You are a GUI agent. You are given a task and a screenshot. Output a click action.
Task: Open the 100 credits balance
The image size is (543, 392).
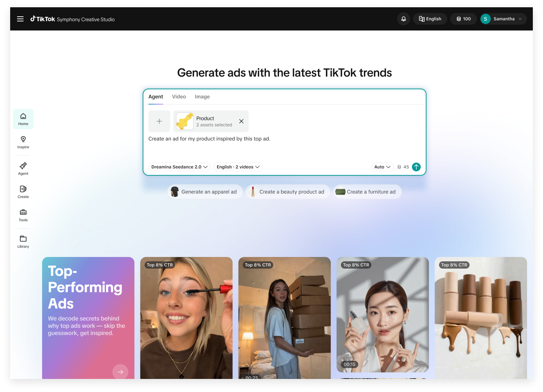(x=464, y=19)
